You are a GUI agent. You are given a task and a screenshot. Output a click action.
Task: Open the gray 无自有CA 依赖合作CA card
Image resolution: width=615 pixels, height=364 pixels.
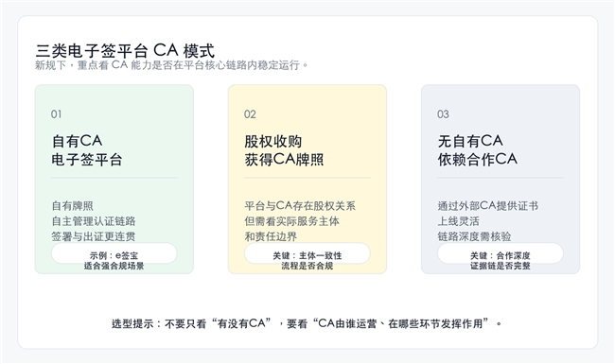pyautogui.click(x=501, y=179)
